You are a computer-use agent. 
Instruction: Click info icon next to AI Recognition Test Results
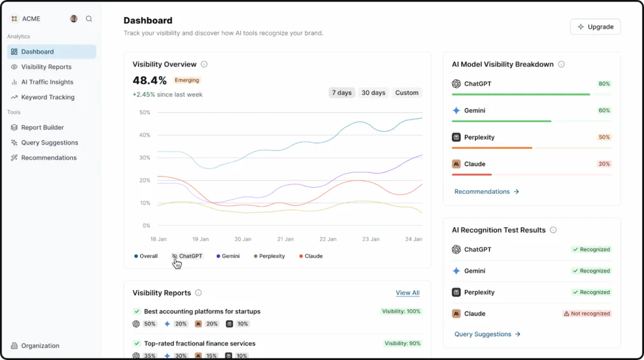point(553,230)
